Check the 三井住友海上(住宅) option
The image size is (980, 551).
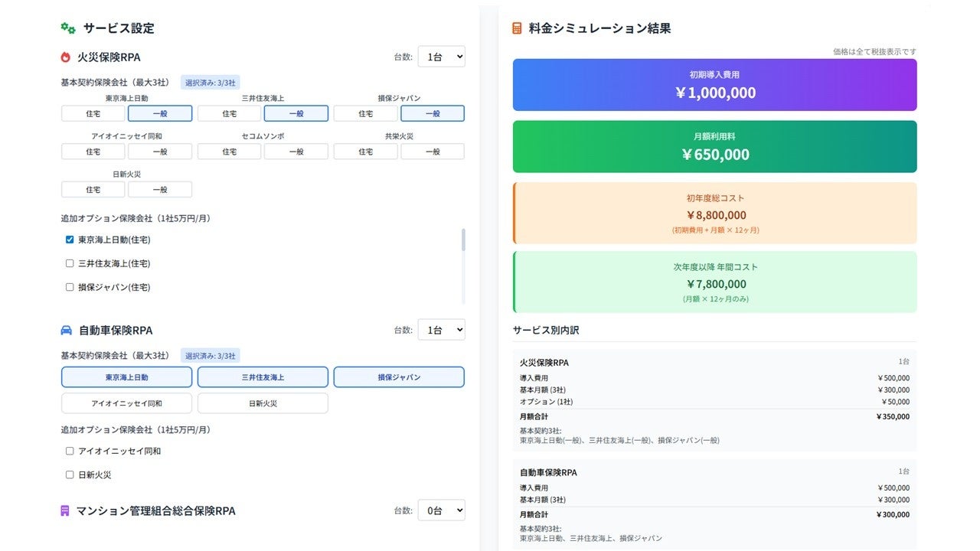pos(70,263)
